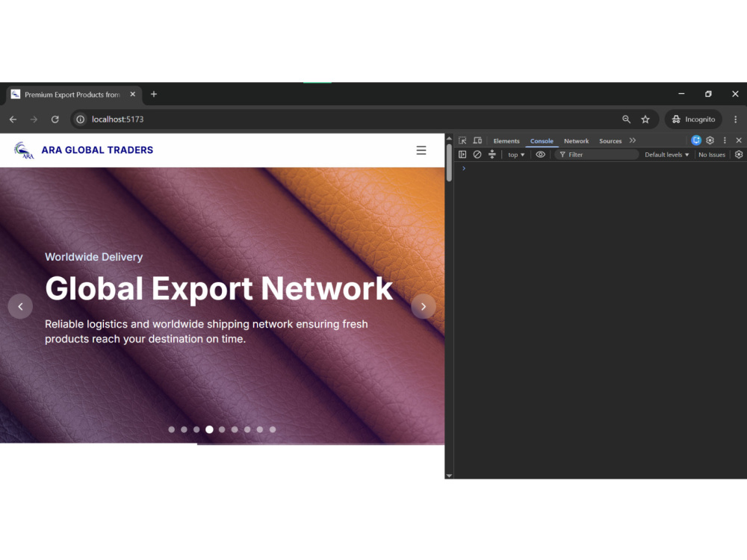Click the Worldwide Delivery subtitle

pos(94,257)
